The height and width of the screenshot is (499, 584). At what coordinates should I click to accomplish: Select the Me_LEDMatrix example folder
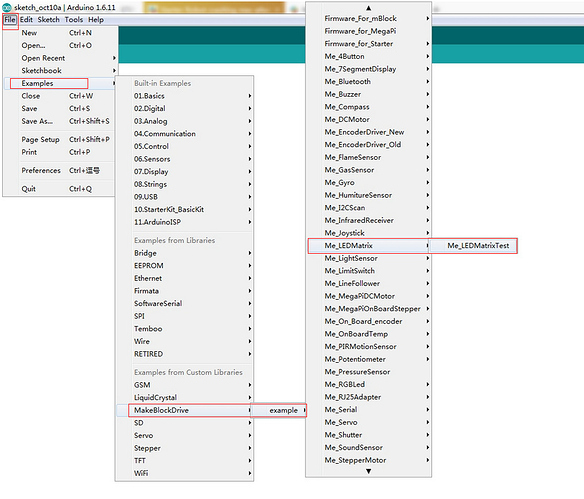coord(369,246)
